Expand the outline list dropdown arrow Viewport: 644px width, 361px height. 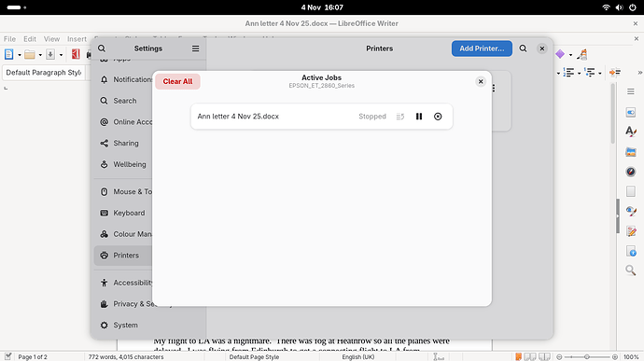point(600,73)
